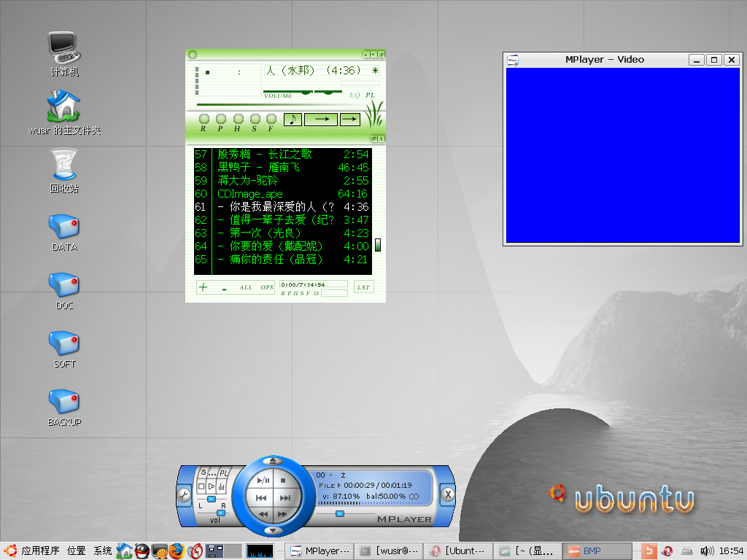Open the QQ penguin launcher icon
Image resolution: width=747 pixels, height=560 pixels.
point(142,551)
